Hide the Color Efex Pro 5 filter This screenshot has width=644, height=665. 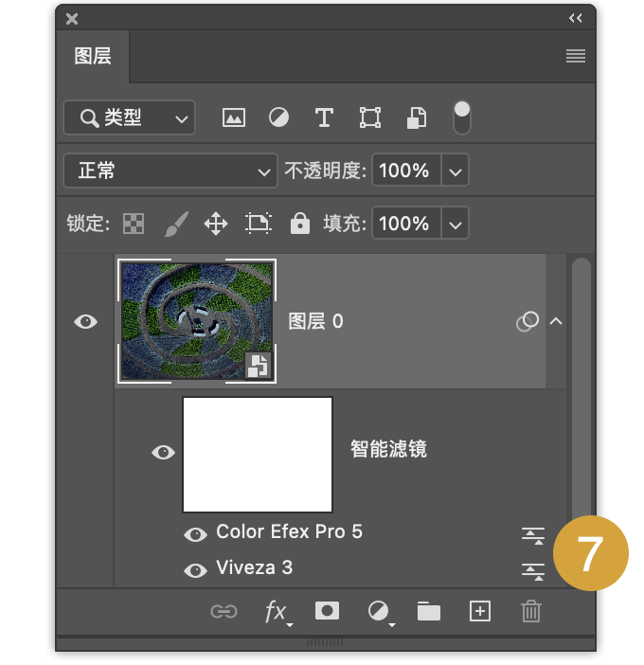(x=195, y=534)
